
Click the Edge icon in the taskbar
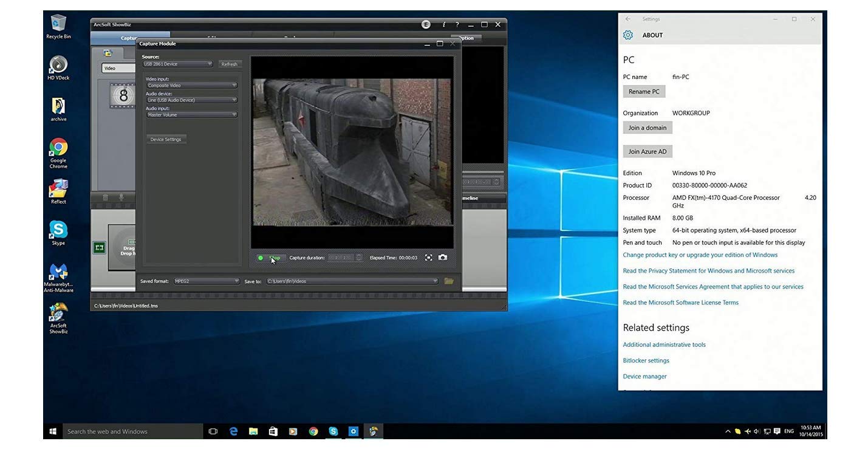pos(233,431)
